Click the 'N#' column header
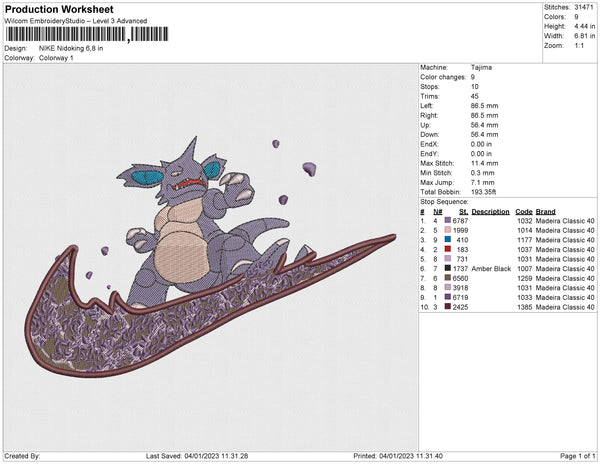Screen dimensions: 600x464 [x=437, y=212]
